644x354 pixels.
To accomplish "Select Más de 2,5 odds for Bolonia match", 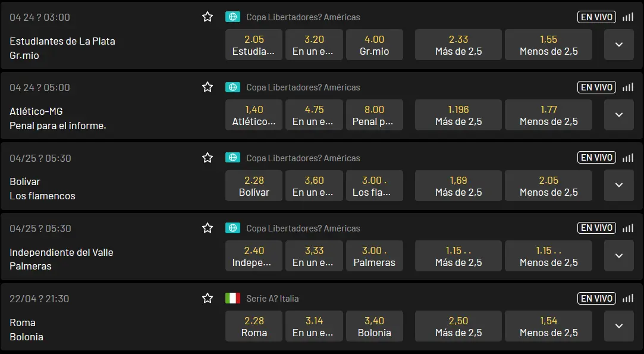I will (x=458, y=326).
